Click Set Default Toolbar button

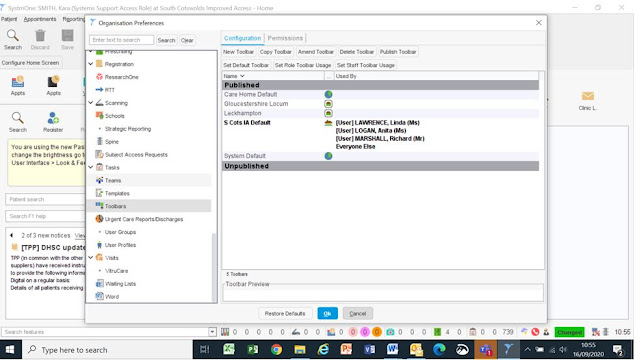pos(246,65)
